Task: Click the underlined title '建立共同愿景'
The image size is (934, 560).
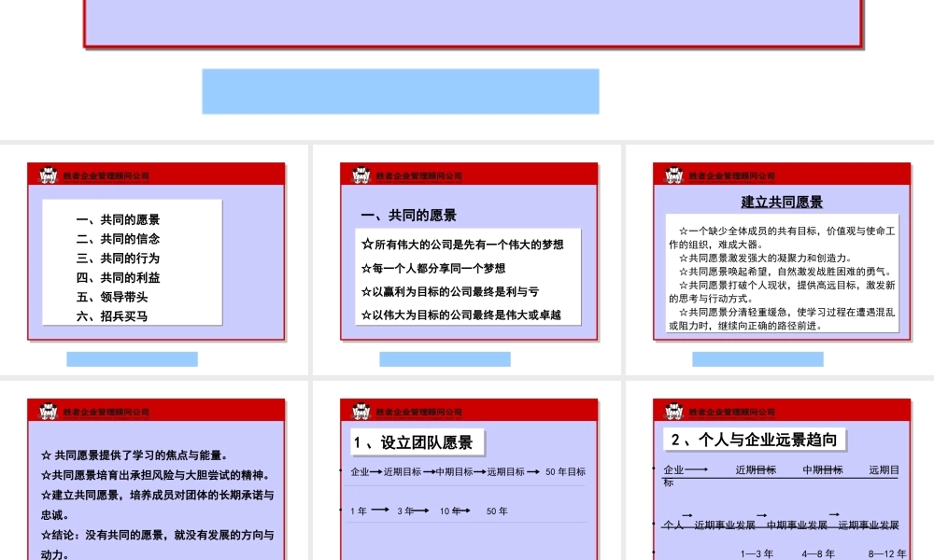Action: pos(782,203)
